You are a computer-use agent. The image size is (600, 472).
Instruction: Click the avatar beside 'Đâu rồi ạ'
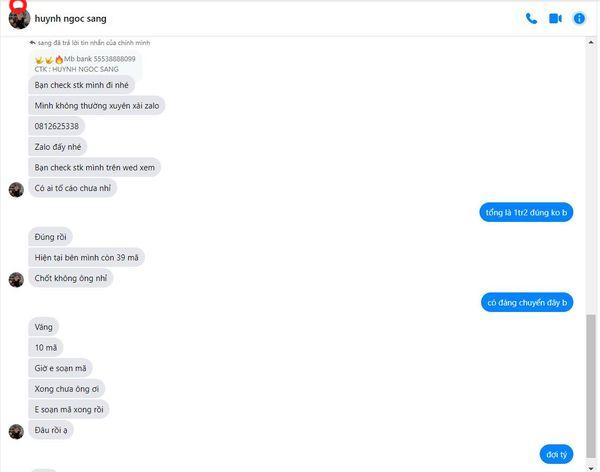(x=16, y=431)
